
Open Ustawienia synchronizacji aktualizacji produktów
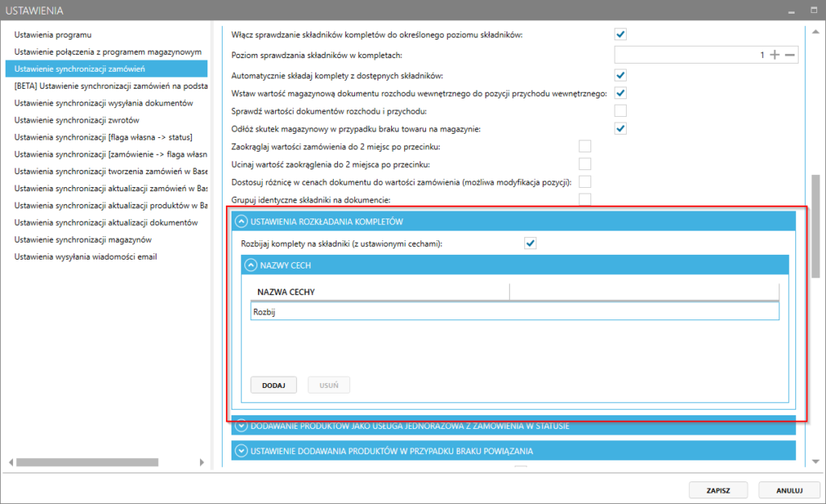(111, 206)
